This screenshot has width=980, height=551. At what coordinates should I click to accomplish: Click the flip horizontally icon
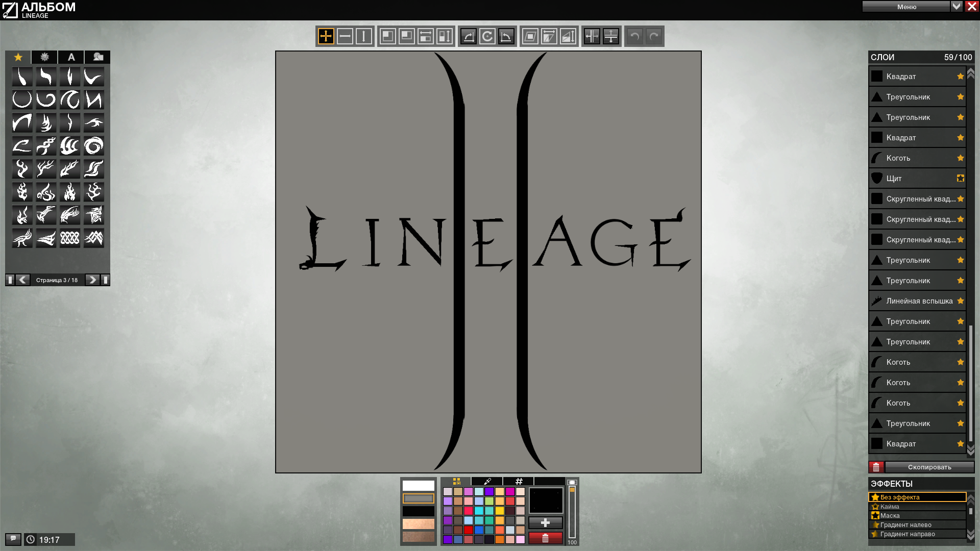(592, 36)
